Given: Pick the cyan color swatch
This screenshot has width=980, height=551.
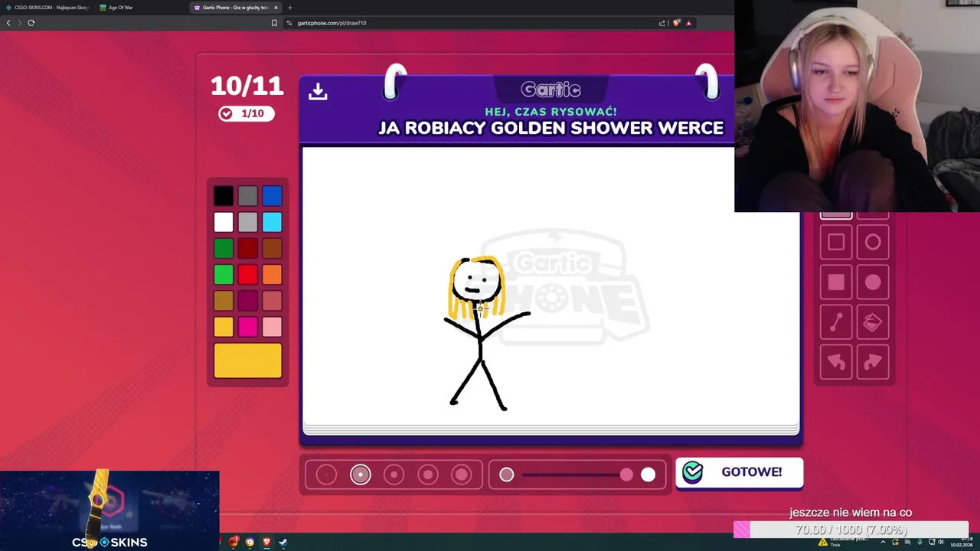Looking at the screenshot, I should pos(272,222).
